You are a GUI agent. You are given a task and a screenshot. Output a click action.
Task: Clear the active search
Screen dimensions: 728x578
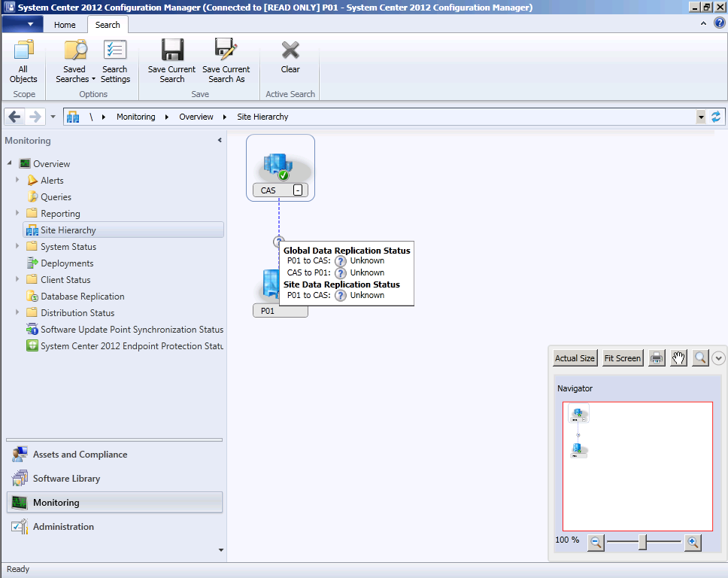pos(290,56)
